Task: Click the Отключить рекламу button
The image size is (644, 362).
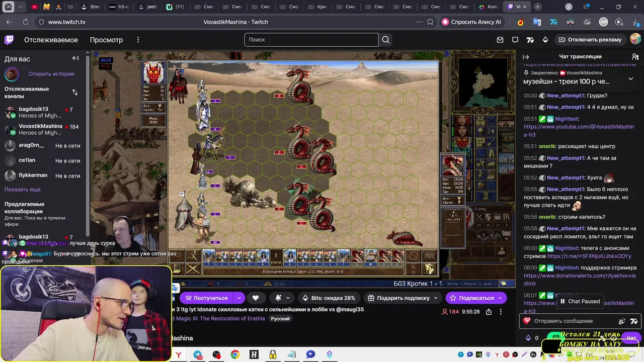Action: click(x=590, y=40)
